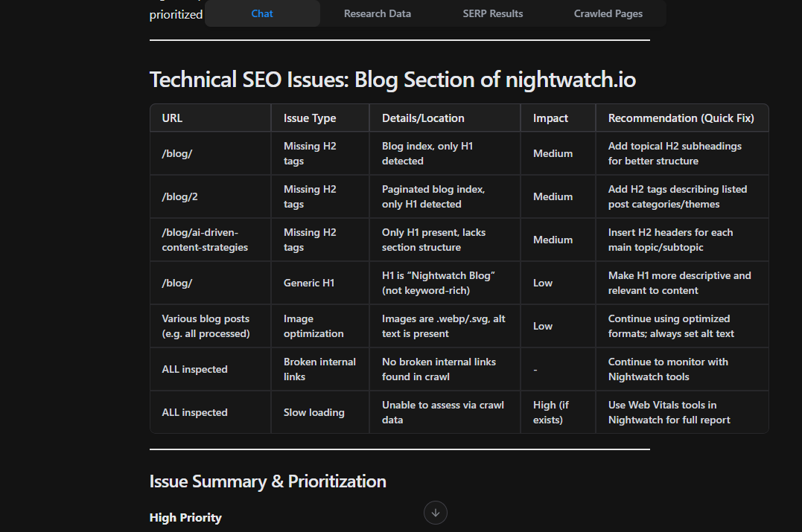
Task: Open the SERP Results tab
Action: coord(492,13)
